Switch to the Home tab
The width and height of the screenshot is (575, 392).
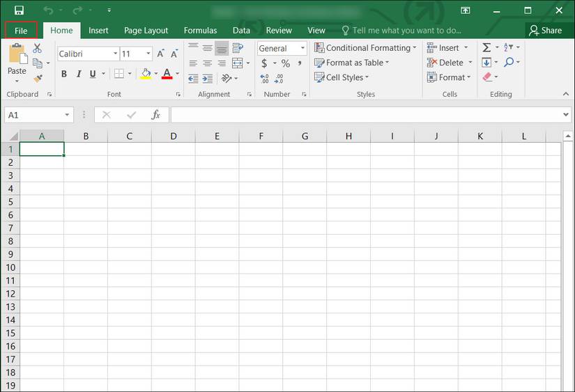click(61, 31)
